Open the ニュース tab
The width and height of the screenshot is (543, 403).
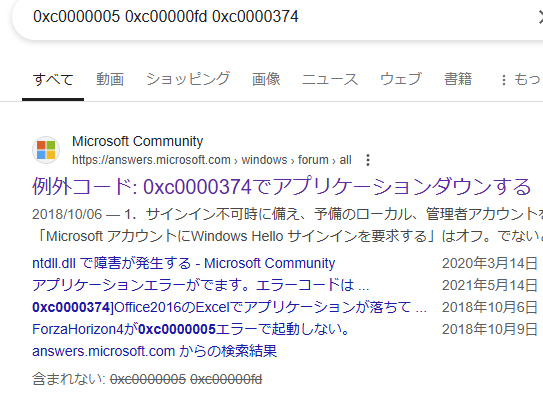pyautogui.click(x=330, y=79)
